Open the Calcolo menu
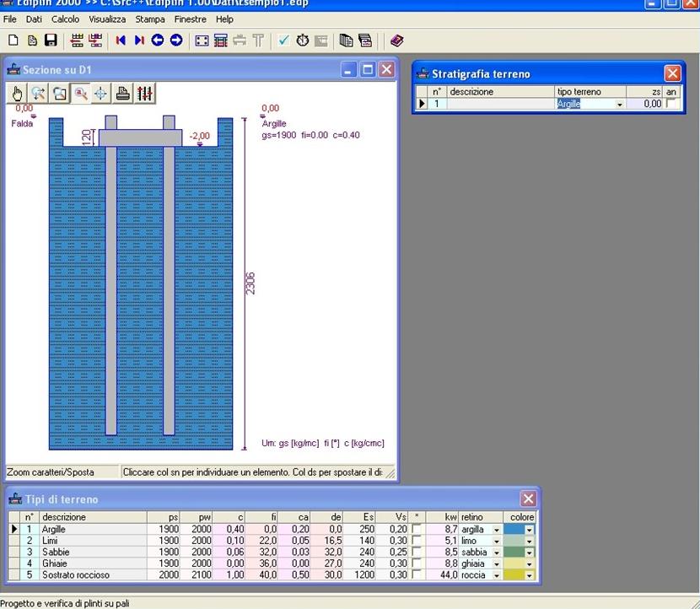Screen dimensions: 700x609 click(65, 19)
